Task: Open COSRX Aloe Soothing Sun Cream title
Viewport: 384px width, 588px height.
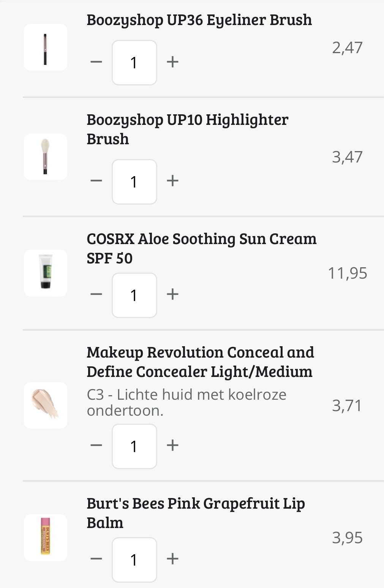Action: tap(201, 248)
